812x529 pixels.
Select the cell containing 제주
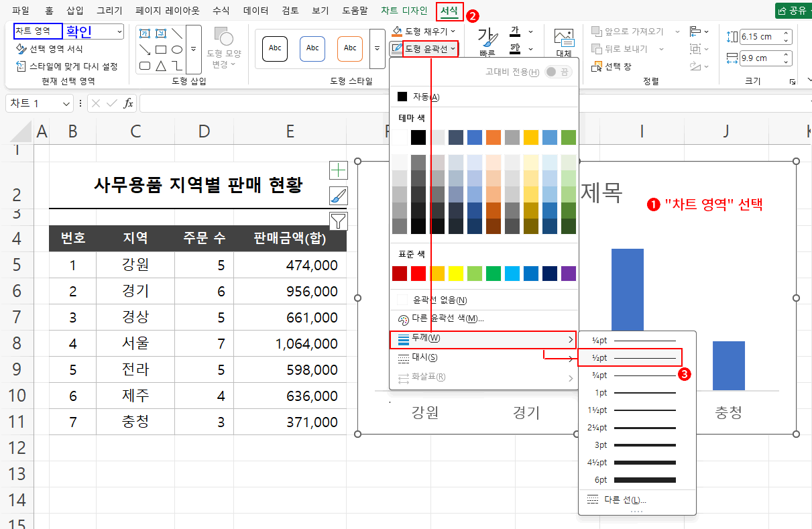point(135,396)
